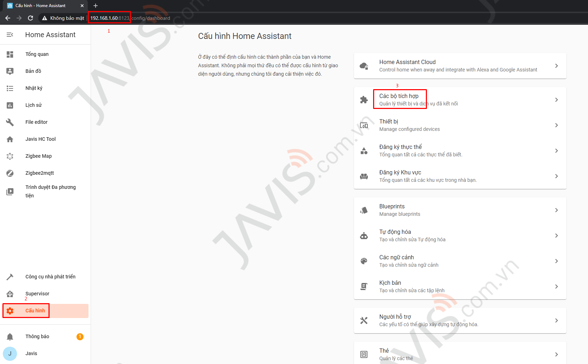This screenshot has height=364, width=588.
Task: Click the area registry sofa icon
Action: pos(364,176)
